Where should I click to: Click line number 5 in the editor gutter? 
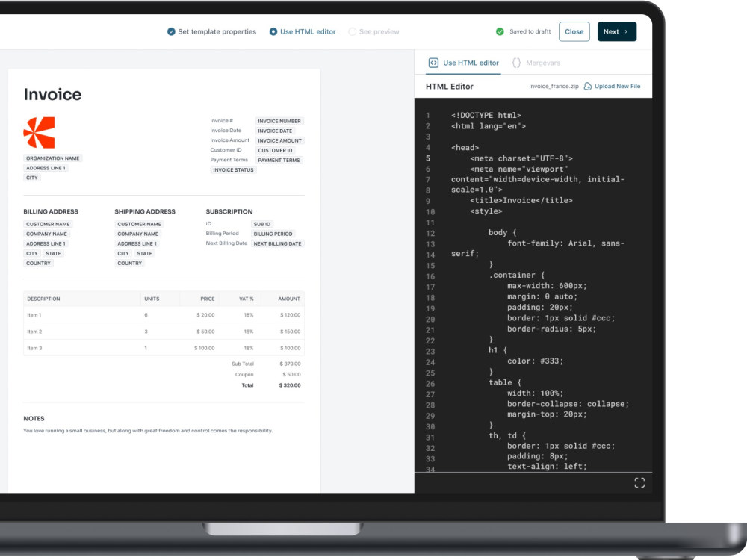coord(428,158)
